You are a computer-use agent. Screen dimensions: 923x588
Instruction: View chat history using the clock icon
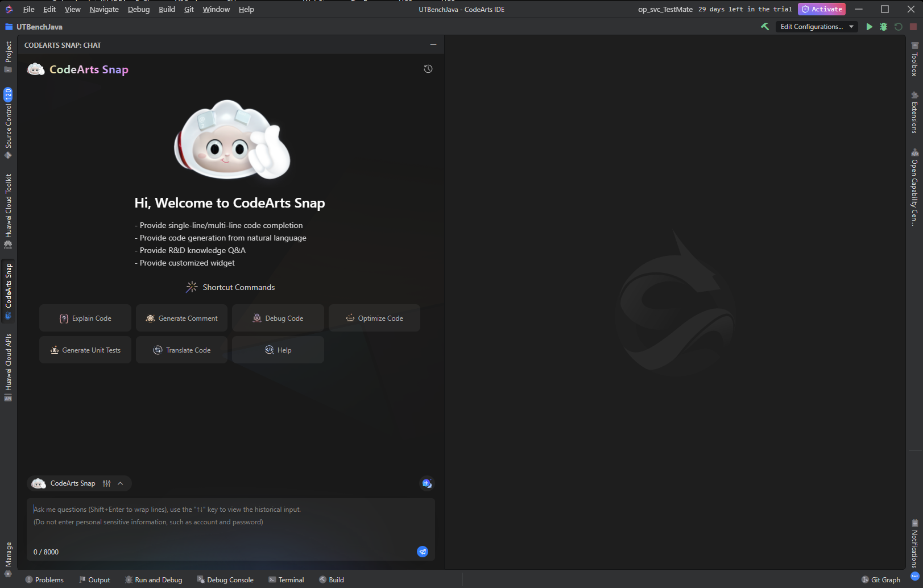[428, 69]
